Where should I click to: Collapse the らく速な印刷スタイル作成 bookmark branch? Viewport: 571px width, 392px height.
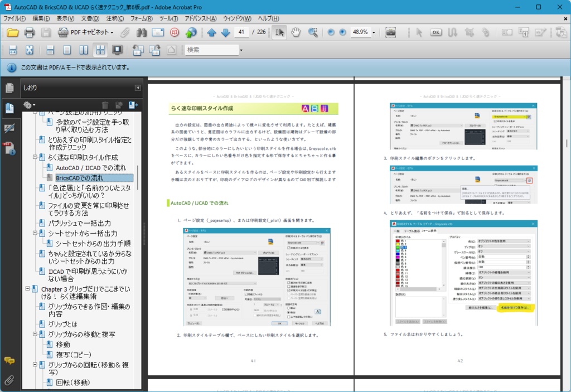(x=36, y=157)
